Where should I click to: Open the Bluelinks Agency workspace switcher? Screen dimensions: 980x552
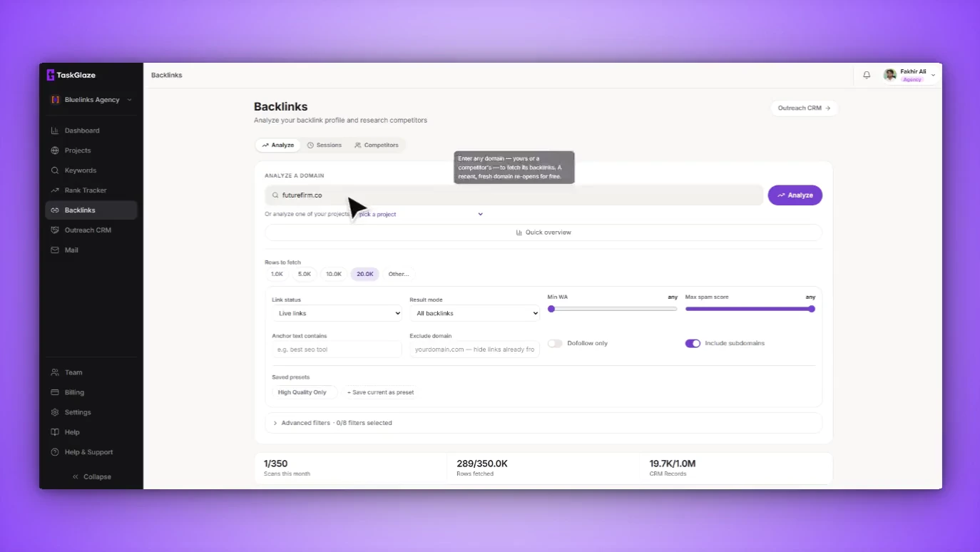[91, 100]
